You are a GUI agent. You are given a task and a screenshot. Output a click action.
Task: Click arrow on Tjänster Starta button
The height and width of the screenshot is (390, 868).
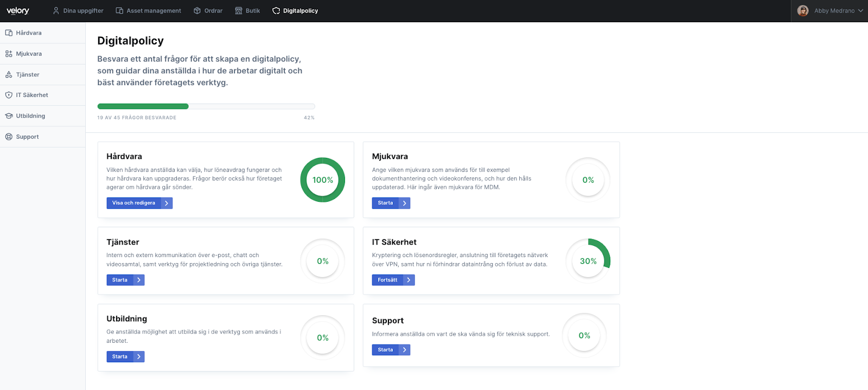139,280
